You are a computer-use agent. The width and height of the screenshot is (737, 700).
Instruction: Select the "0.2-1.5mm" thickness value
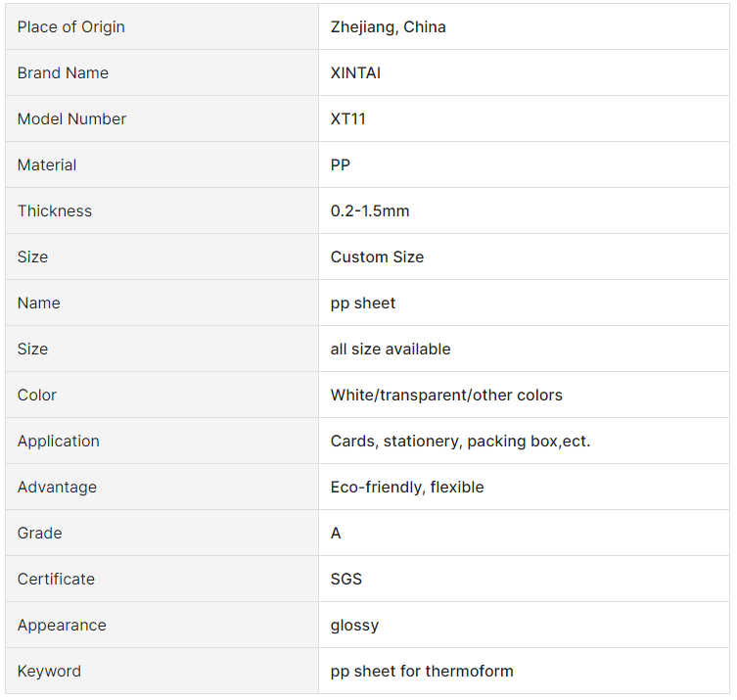(370, 211)
